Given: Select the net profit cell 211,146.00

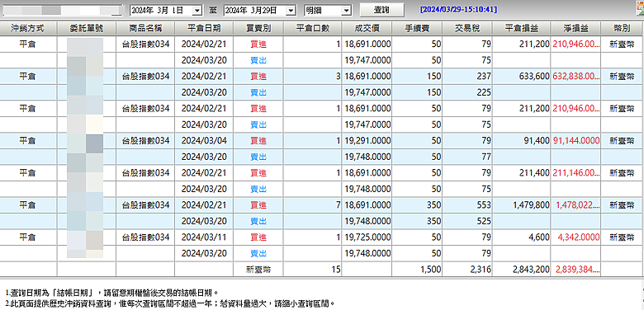Looking at the screenshot, I should [575, 172].
